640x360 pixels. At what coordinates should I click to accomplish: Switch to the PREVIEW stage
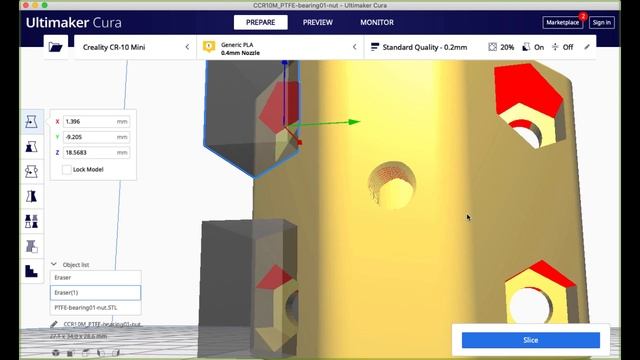point(318,22)
